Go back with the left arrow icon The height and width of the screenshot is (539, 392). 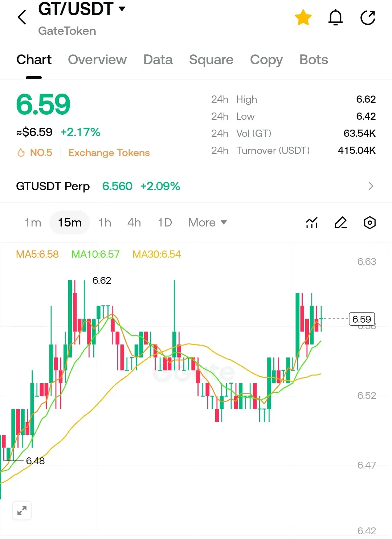(x=22, y=17)
